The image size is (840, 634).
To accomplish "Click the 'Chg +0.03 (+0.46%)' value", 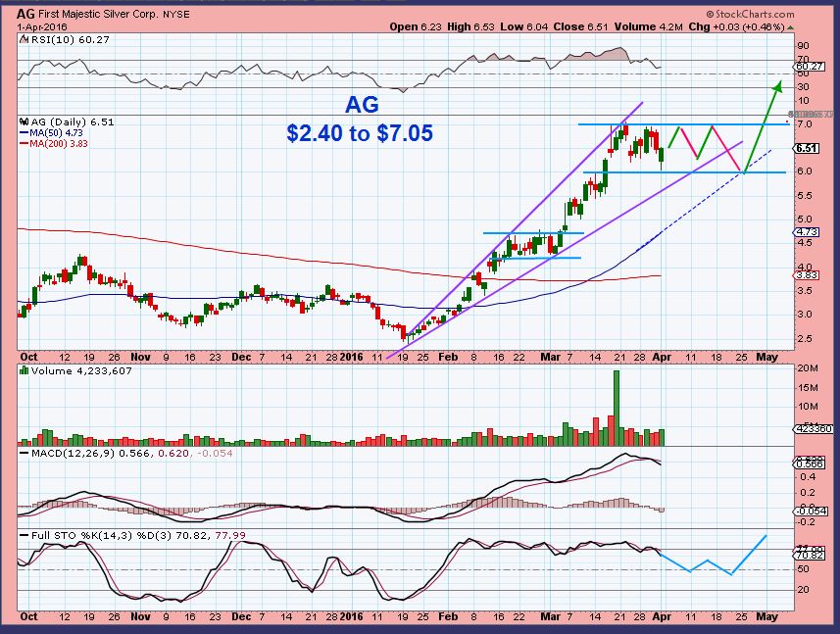I will click(x=737, y=26).
